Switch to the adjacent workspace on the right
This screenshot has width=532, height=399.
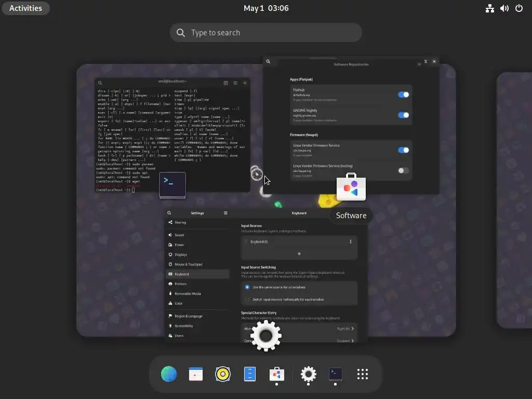[514, 200]
